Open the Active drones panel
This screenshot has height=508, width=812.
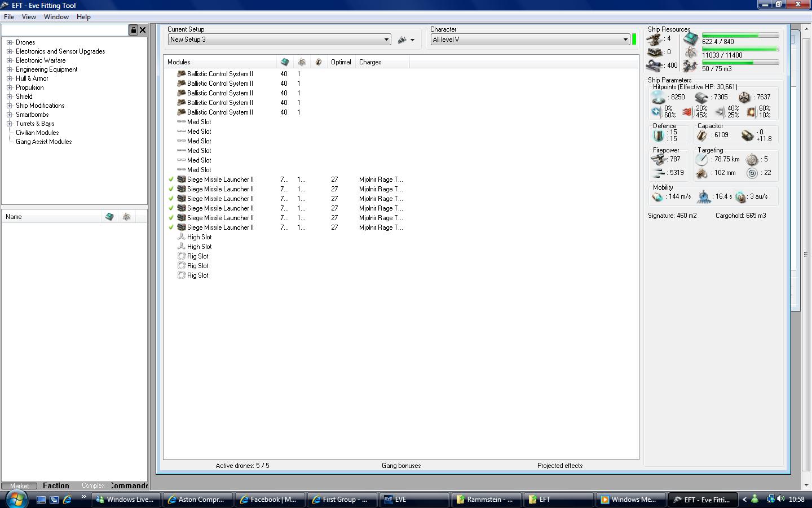click(242, 466)
